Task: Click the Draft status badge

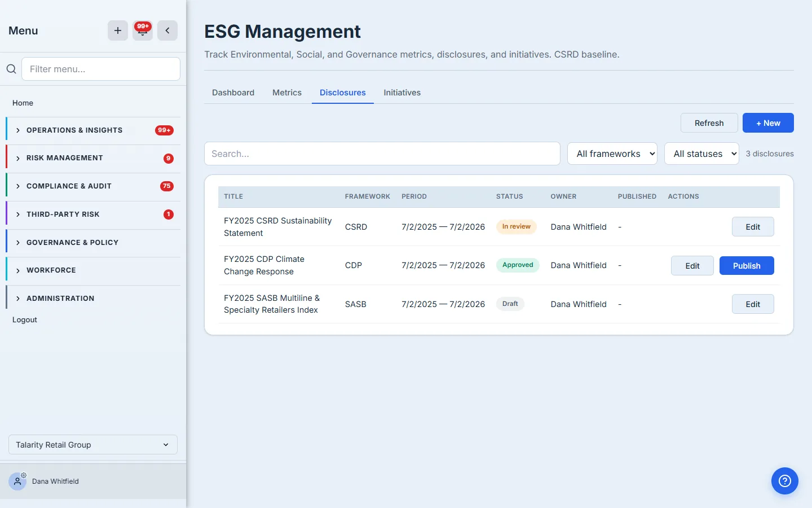Action: click(x=510, y=304)
